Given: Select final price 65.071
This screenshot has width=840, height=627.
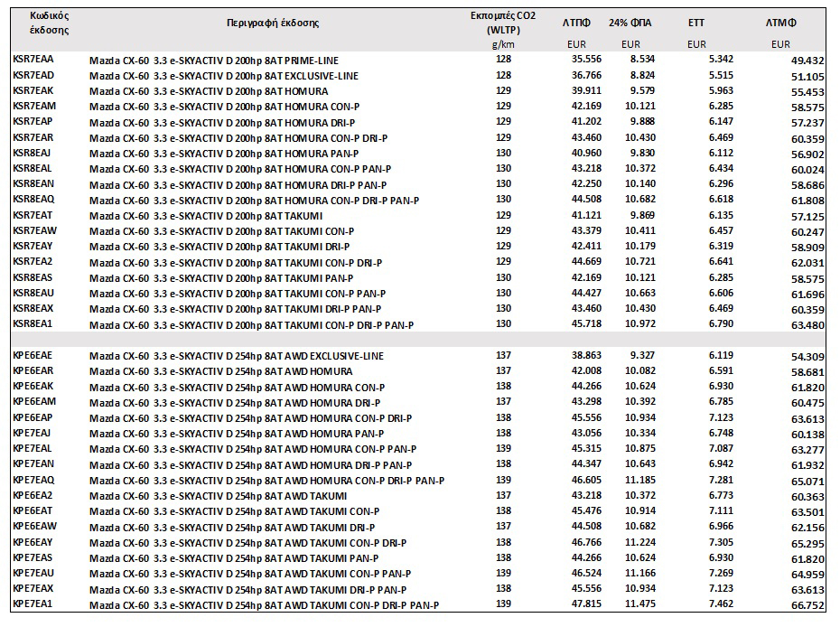Looking at the screenshot, I should point(807,482).
